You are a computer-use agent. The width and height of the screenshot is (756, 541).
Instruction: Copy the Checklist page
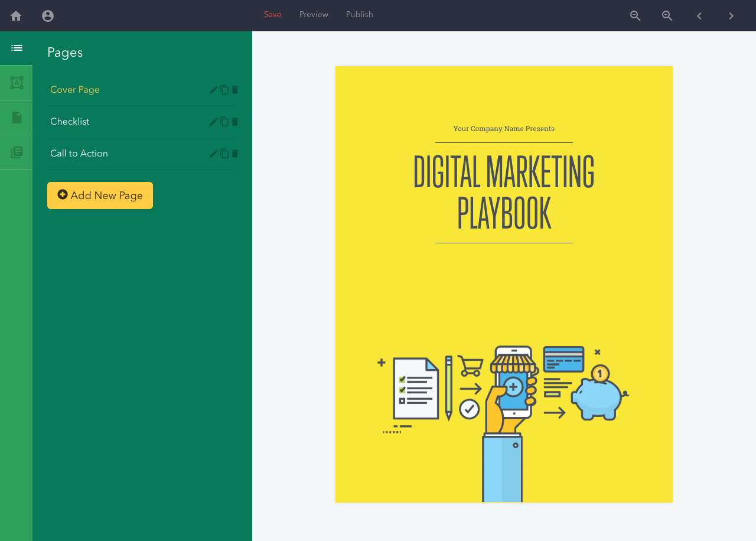pos(224,122)
